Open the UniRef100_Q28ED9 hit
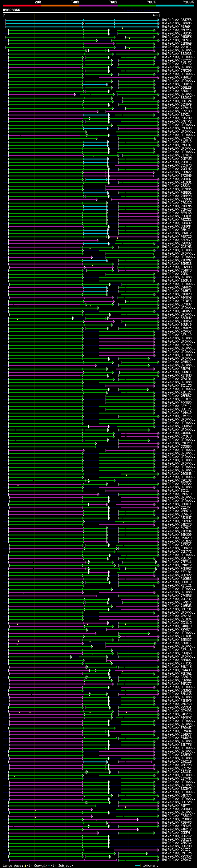The width and height of the screenshot is (197, 868). [x=176, y=754]
